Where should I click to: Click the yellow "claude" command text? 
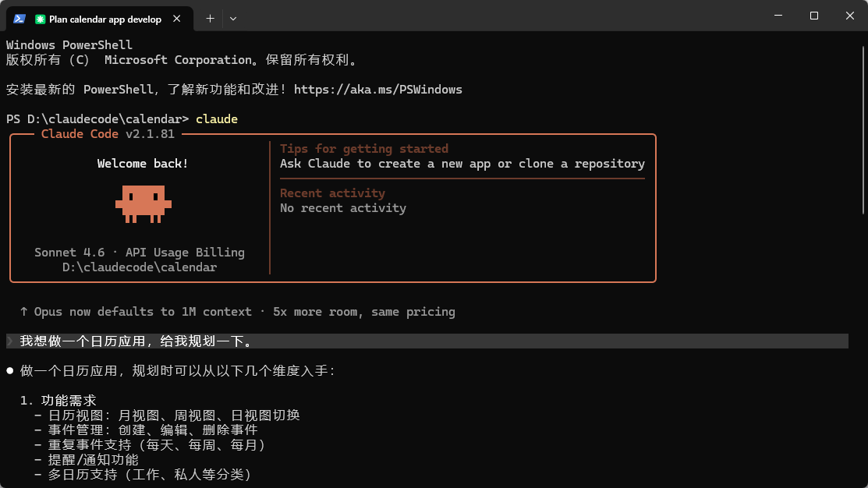pyautogui.click(x=217, y=119)
